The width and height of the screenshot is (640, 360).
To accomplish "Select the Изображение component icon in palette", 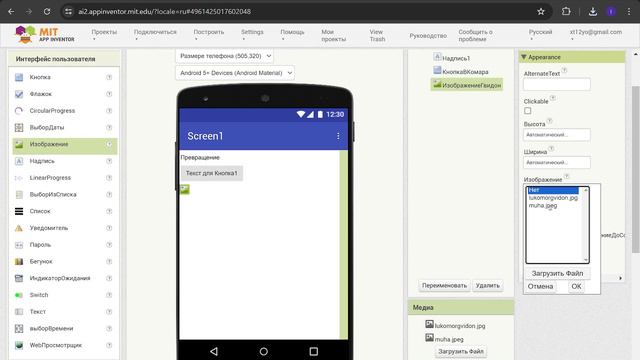I will point(19,144).
